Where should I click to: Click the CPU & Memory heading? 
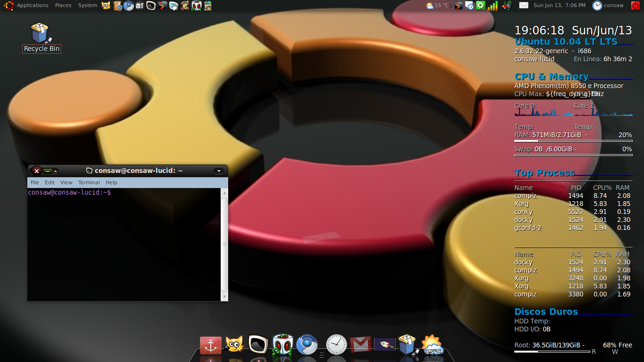tap(552, 76)
